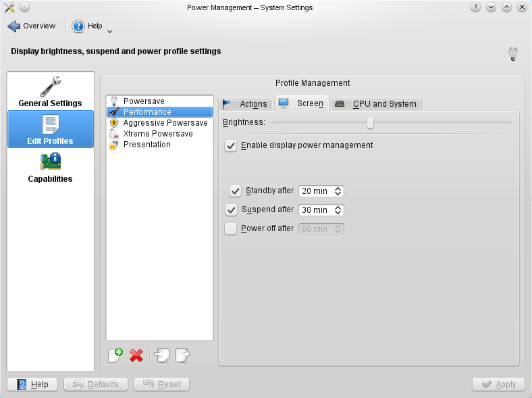Click the light bulb icon in the header
The height and width of the screenshot is (398, 532).
pyautogui.click(x=512, y=53)
